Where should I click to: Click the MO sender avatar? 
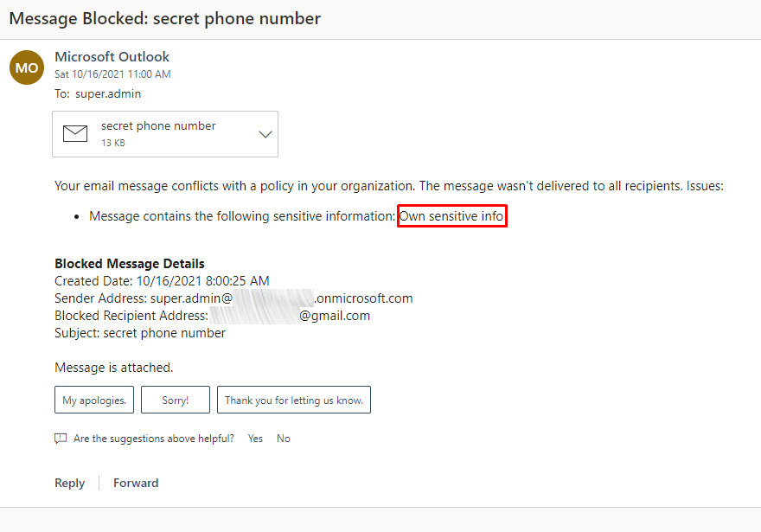pyautogui.click(x=27, y=67)
